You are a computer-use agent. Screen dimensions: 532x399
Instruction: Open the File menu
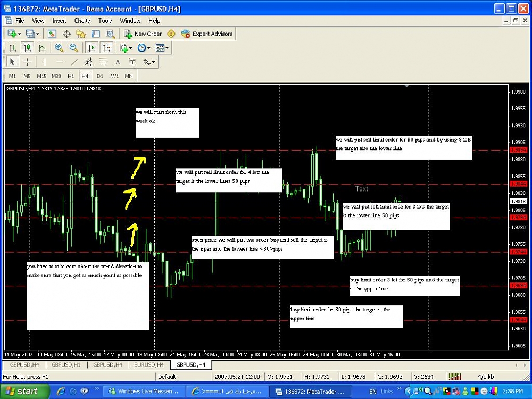20,21
